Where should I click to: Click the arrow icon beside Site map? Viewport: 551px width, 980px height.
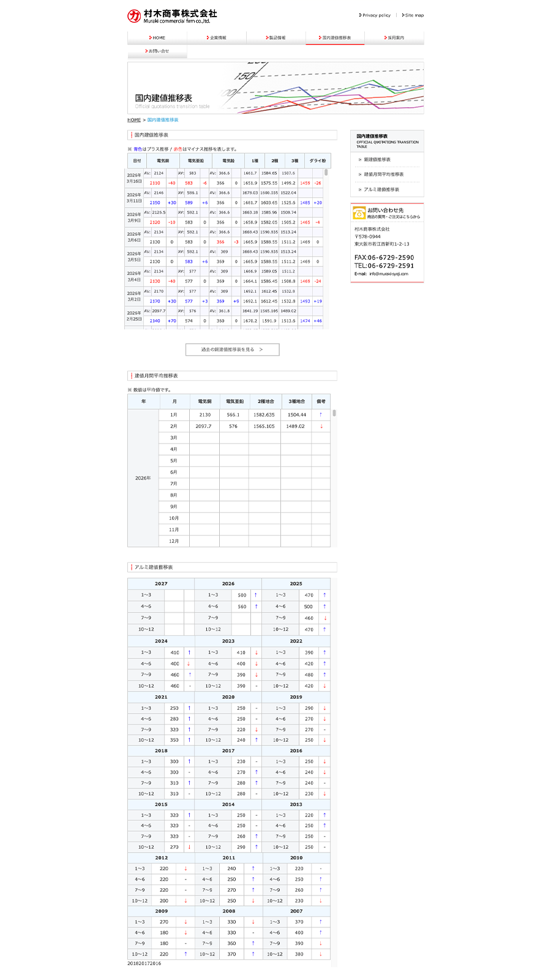coord(403,15)
